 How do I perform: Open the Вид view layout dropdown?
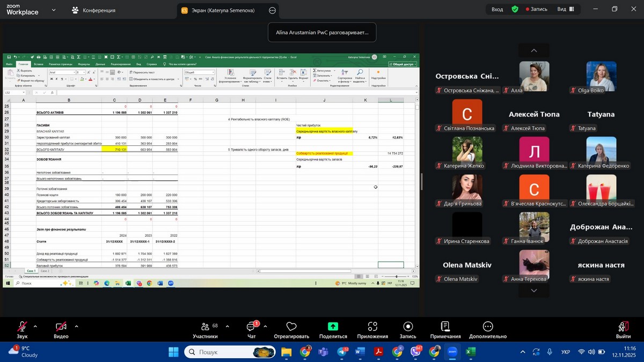(566, 9)
